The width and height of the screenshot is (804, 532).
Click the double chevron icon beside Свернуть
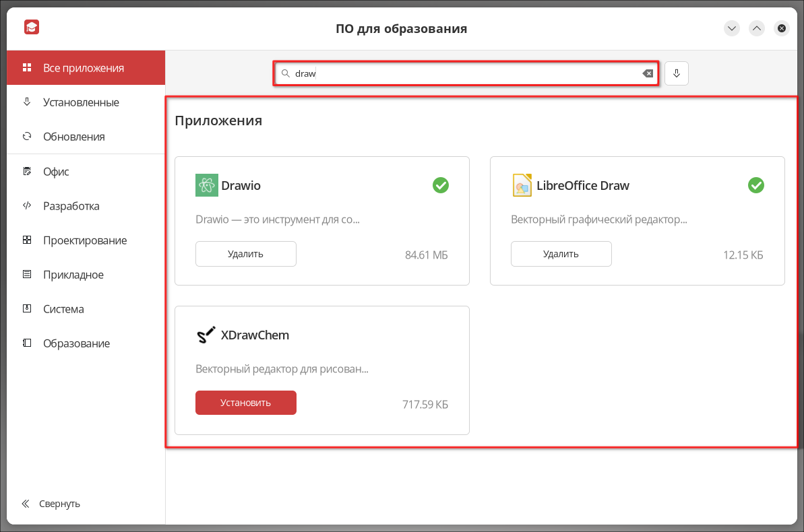click(x=26, y=504)
